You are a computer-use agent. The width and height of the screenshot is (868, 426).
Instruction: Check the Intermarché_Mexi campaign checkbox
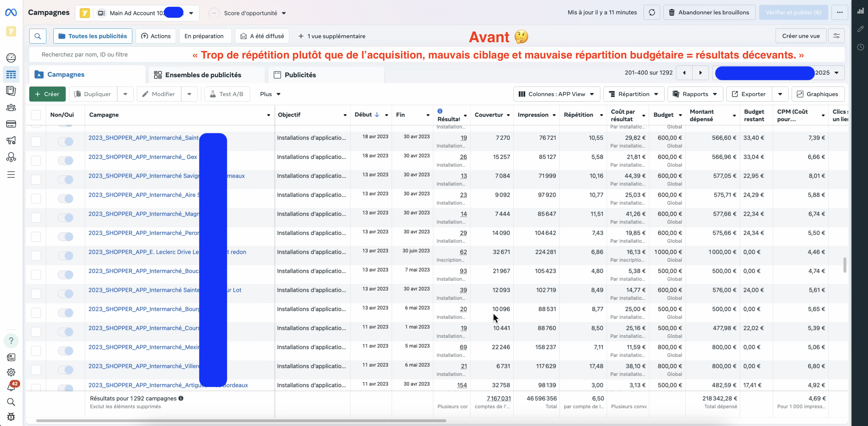click(x=36, y=351)
